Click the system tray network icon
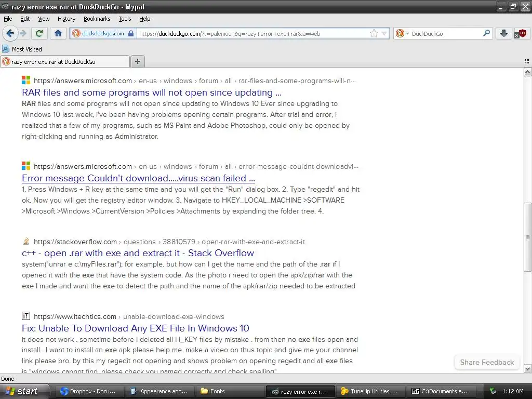The height and width of the screenshot is (399, 532). [493, 391]
